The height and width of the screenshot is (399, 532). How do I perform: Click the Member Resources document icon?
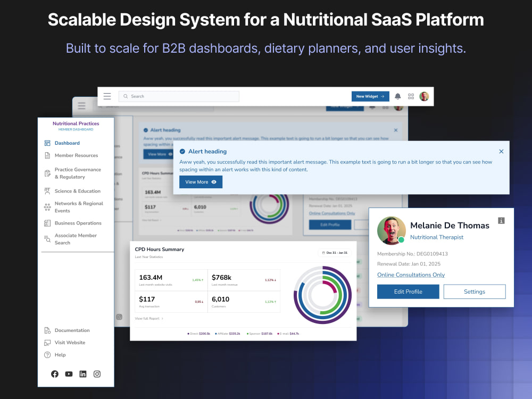(47, 155)
